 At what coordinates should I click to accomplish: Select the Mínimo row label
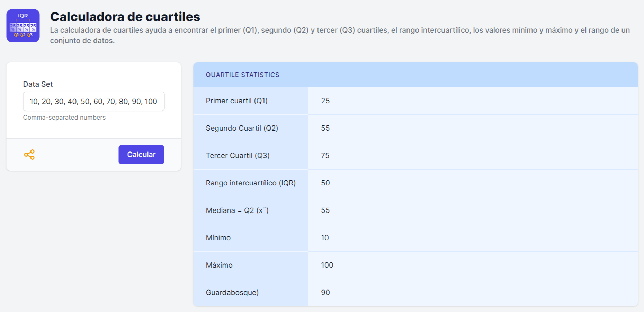(x=218, y=238)
